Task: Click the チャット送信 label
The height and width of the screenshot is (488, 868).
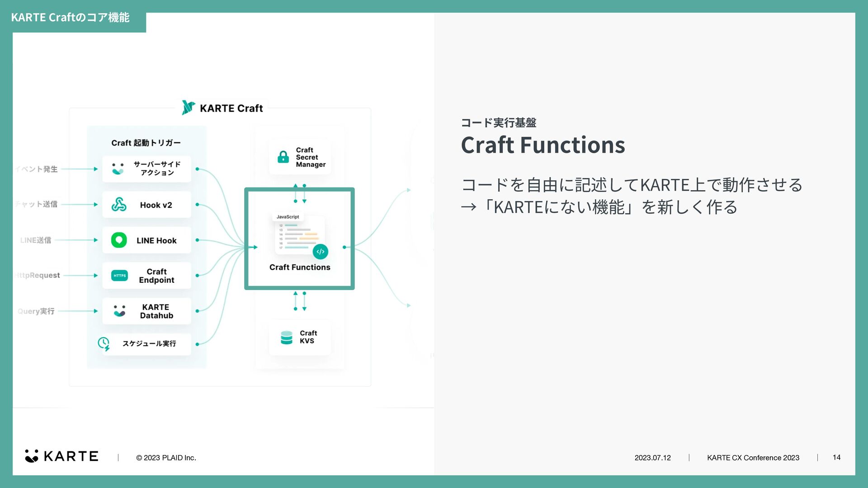Action: pyautogui.click(x=37, y=204)
